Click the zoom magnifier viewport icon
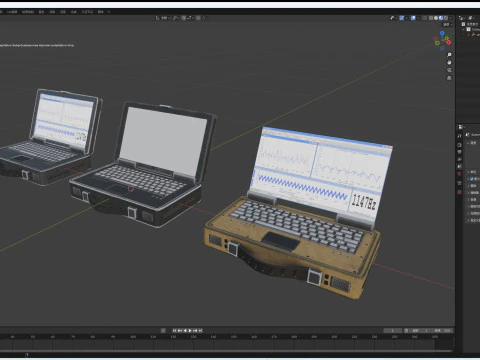Viewport: 480px width, 360px height. click(x=449, y=54)
